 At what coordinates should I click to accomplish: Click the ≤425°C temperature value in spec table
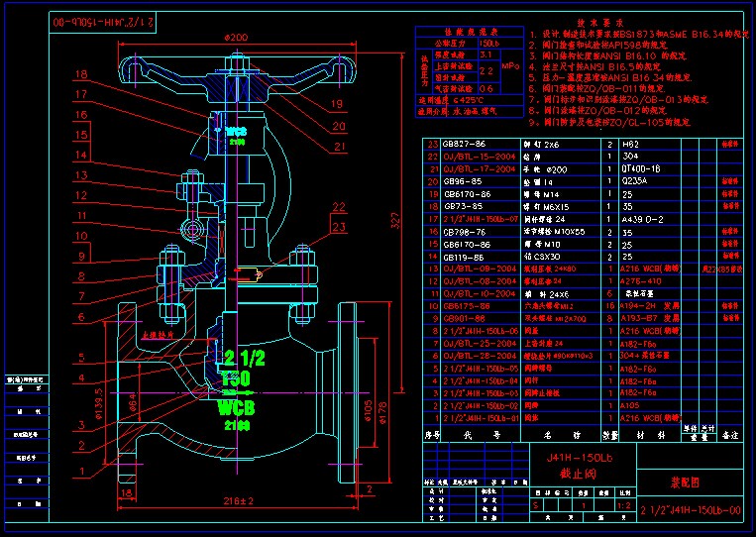tap(468, 100)
